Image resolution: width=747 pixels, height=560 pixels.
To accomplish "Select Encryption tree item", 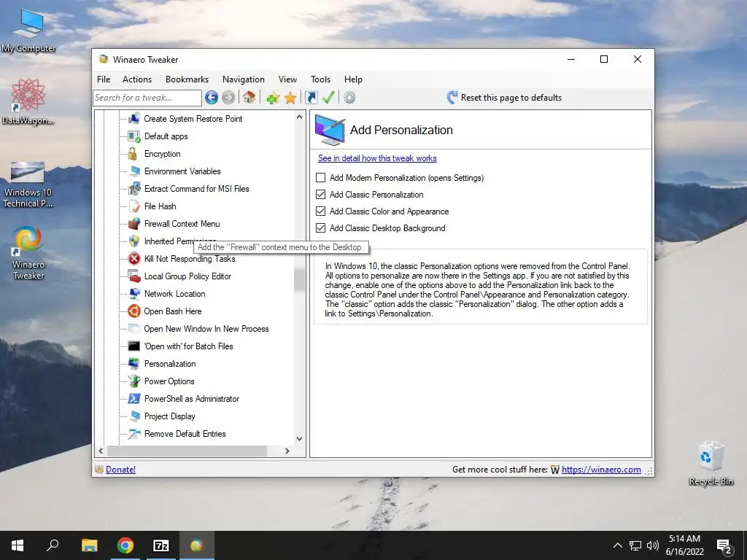I will pos(162,154).
